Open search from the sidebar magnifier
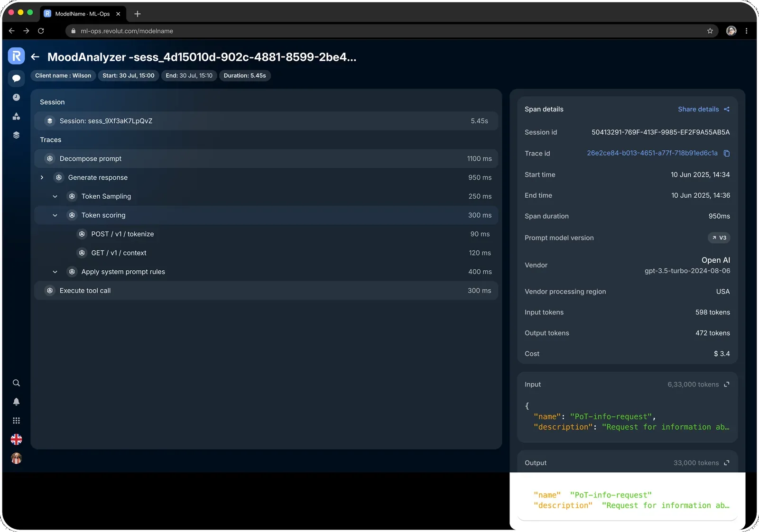The width and height of the screenshot is (759, 532). 16,383
